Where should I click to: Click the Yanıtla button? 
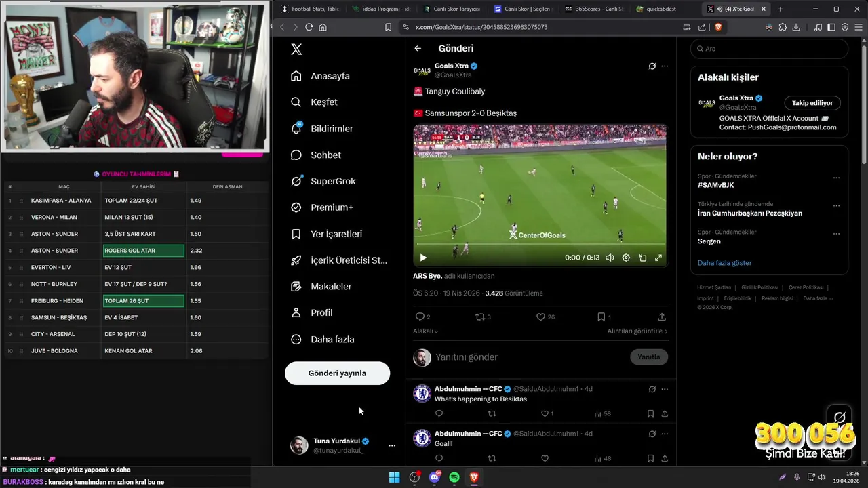coord(649,357)
